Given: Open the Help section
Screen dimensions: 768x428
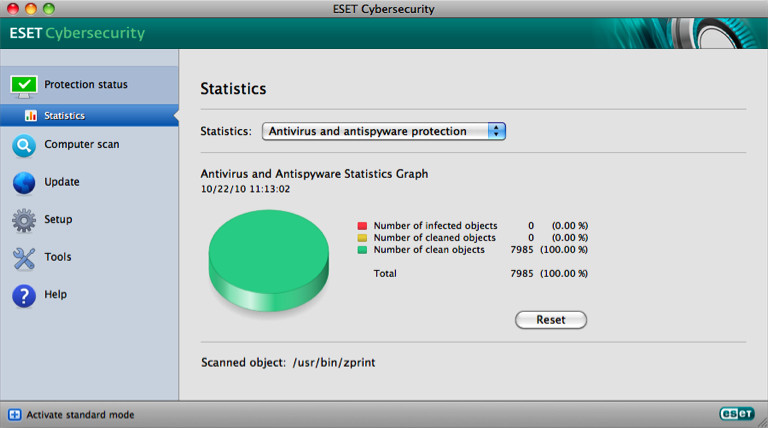Looking at the screenshot, I should click(x=89, y=294).
